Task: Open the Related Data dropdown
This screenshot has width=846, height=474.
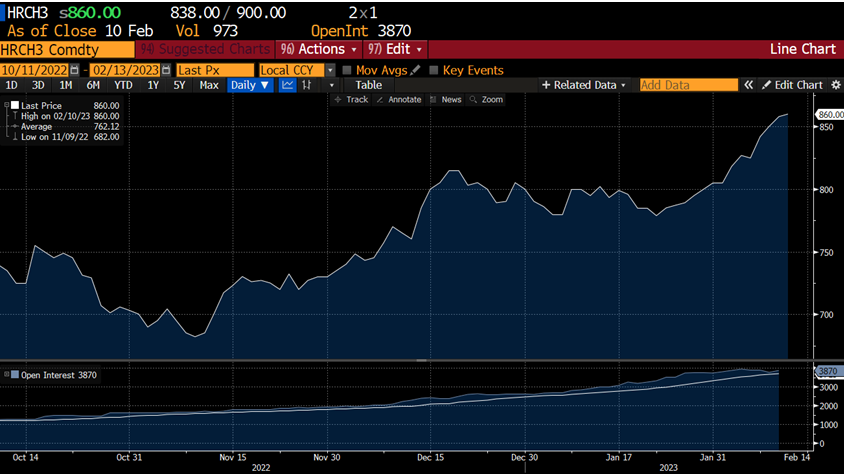Action: click(584, 86)
